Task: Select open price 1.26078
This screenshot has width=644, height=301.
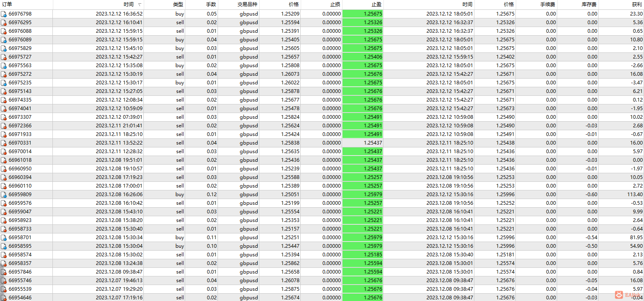Action: [x=290, y=281]
